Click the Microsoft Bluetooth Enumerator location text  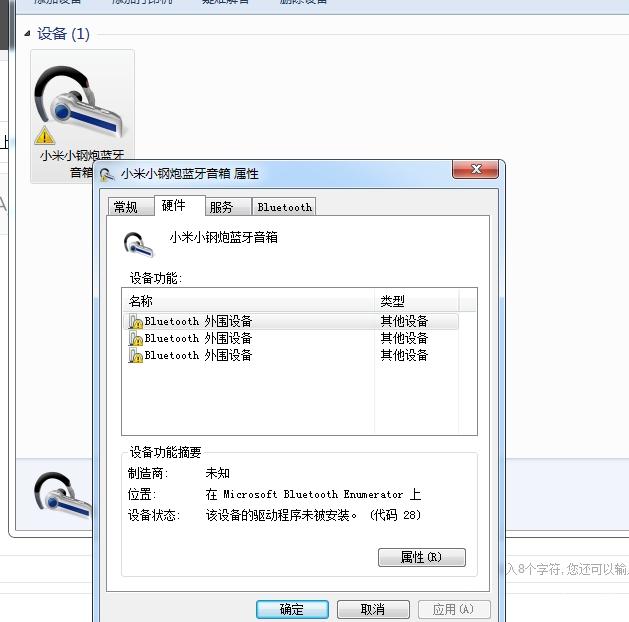(313, 494)
